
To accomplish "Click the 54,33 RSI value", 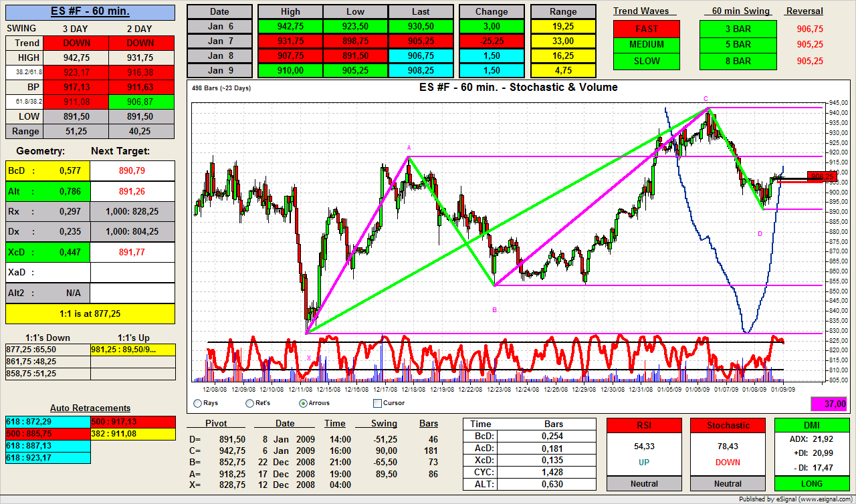I will [644, 446].
